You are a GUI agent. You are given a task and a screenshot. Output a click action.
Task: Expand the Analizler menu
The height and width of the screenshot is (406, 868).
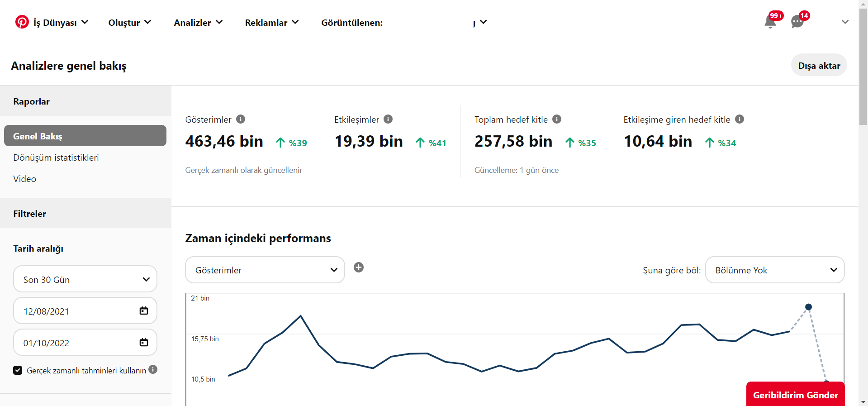(198, 23)
